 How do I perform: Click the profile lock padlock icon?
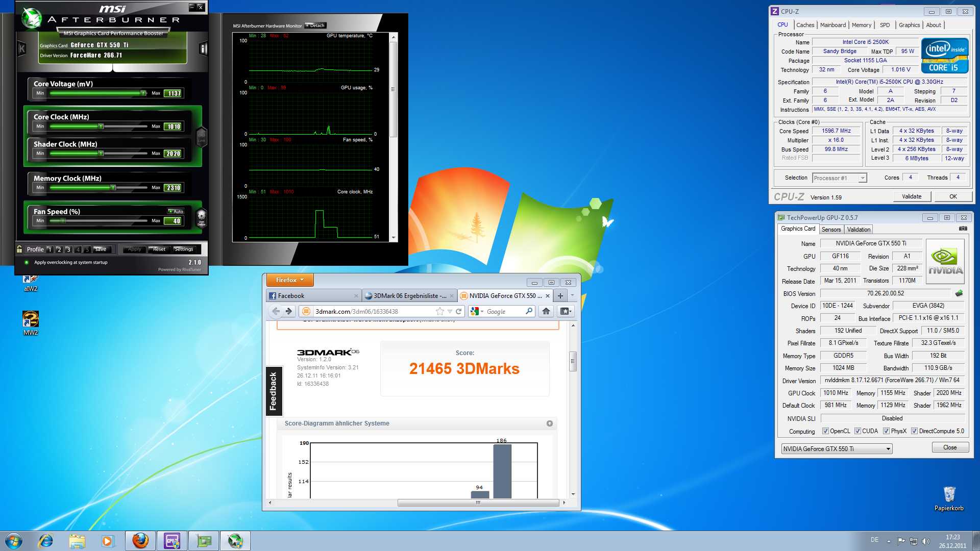[19, 249]
